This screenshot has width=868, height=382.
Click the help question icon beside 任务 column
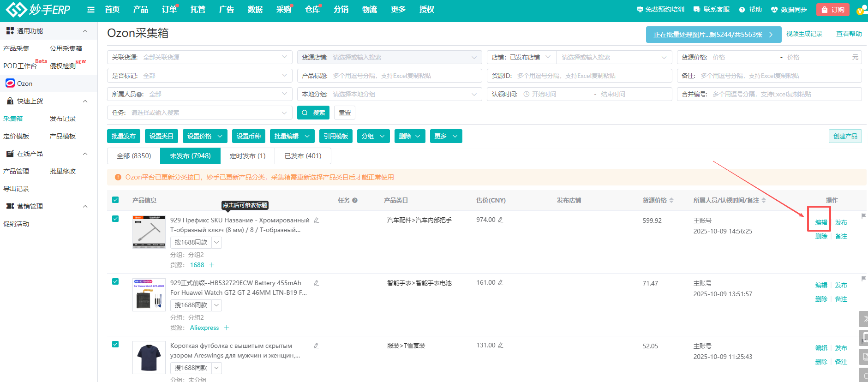355,201
